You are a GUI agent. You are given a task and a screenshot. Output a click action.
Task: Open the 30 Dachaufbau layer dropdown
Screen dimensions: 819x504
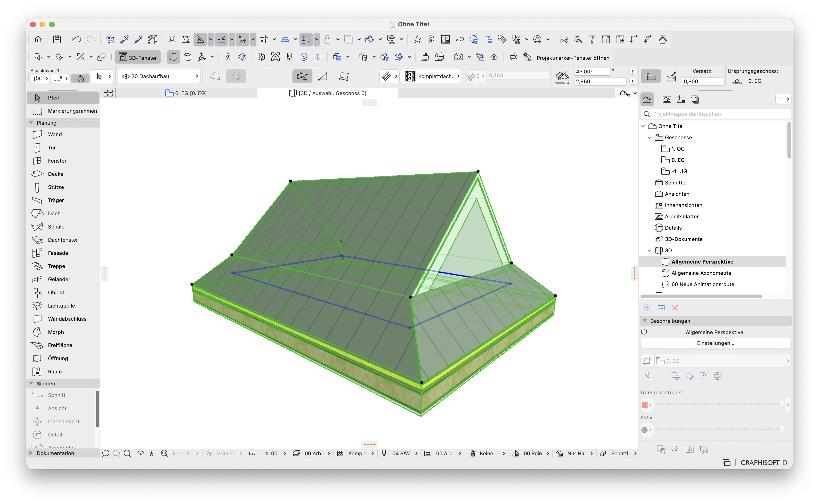(159, 76)
